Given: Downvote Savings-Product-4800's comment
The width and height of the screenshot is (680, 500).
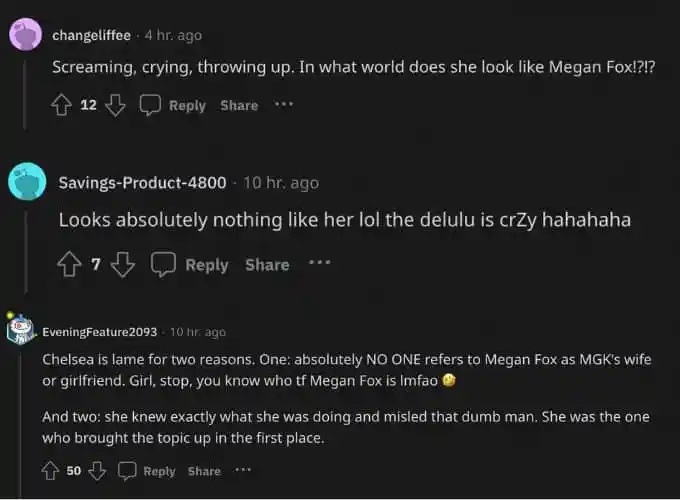Looking at the screenshot, I should (x=123, y=265).
